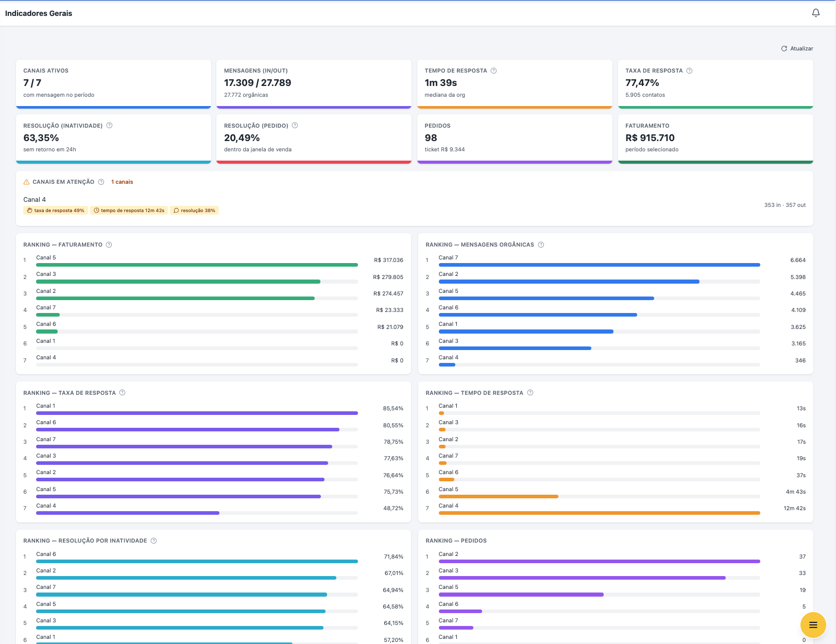This screenshot has width=836, height=644.
Task: Click Canal 7 blue bar in Mensagens Orgânicas ranking
Action: coord(599,265)
